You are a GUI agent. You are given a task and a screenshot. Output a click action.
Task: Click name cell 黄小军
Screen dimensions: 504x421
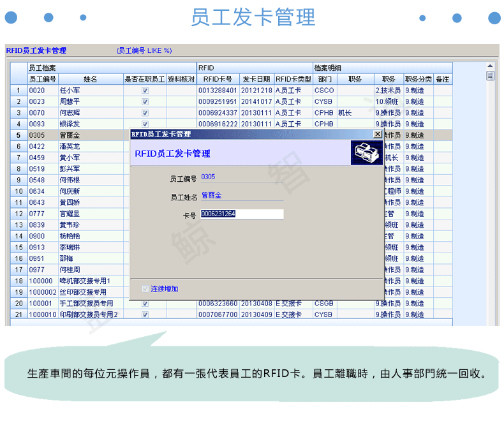(91, 158)
